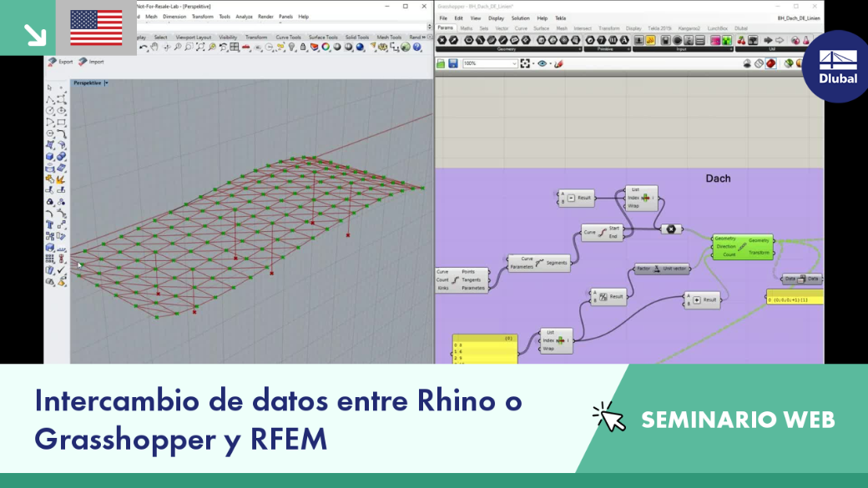Click the Grasshopper save file disk icon
Screen dimensions: 868x488
pyautogui.click(x=453, y=63)
